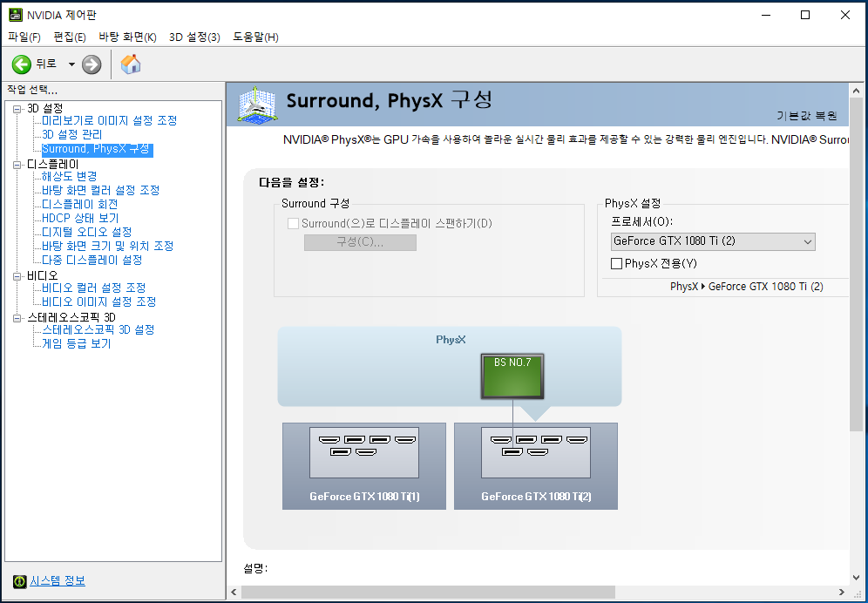Toggle Surround(으)로 디스플레이 스팬하기 checkbox
This screenshot has height=603, width=868.
click(x=294, y=224)
